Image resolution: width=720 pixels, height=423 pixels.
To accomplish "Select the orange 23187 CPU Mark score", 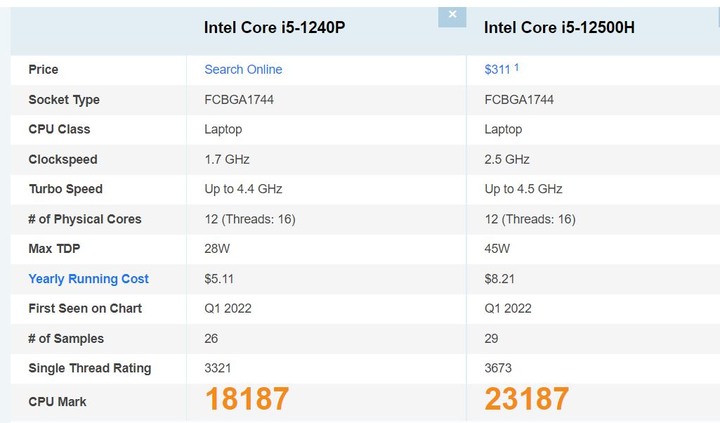I will tap(527, 399).
